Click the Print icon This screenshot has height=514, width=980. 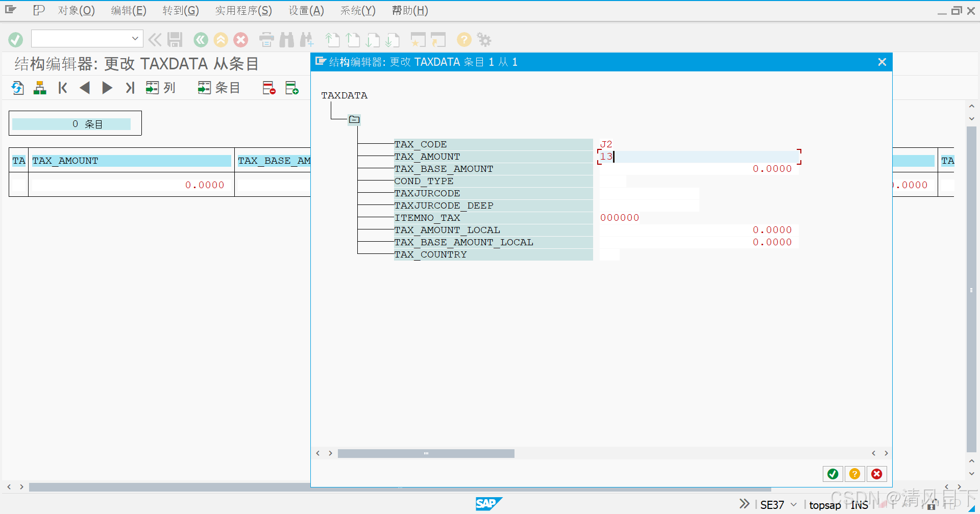(x=266, y=39)
